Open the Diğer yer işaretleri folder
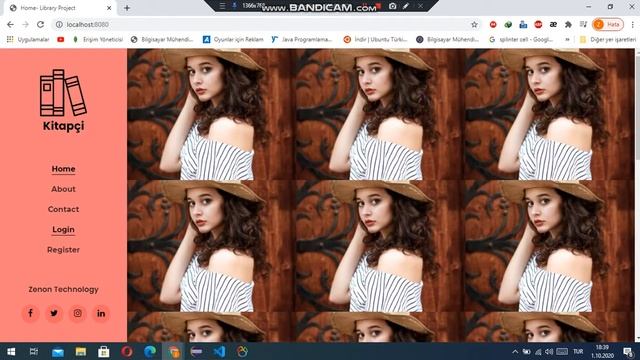The image size is (640, 360). 608,40
